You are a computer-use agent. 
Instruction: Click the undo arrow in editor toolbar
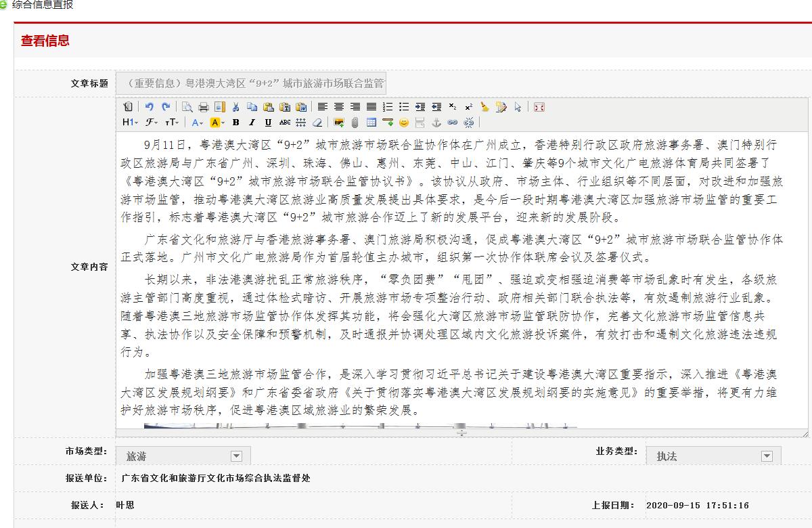click(x=150, y=107)
